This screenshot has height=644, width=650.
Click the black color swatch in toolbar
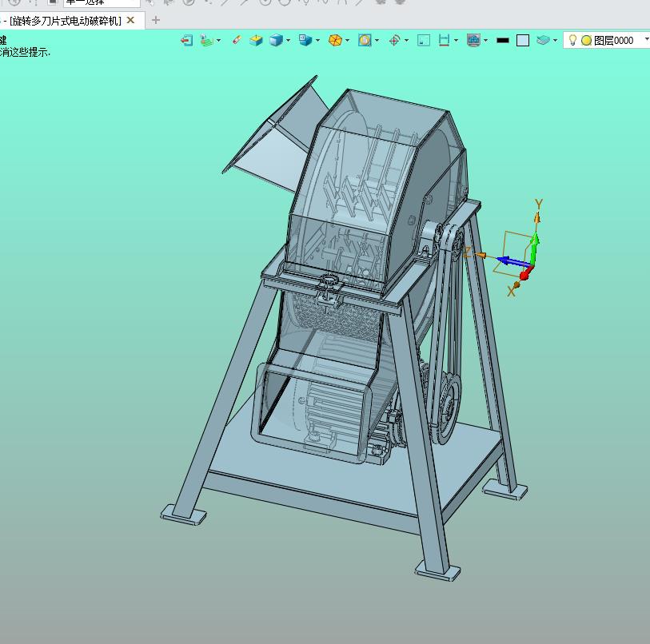[503, 40]
